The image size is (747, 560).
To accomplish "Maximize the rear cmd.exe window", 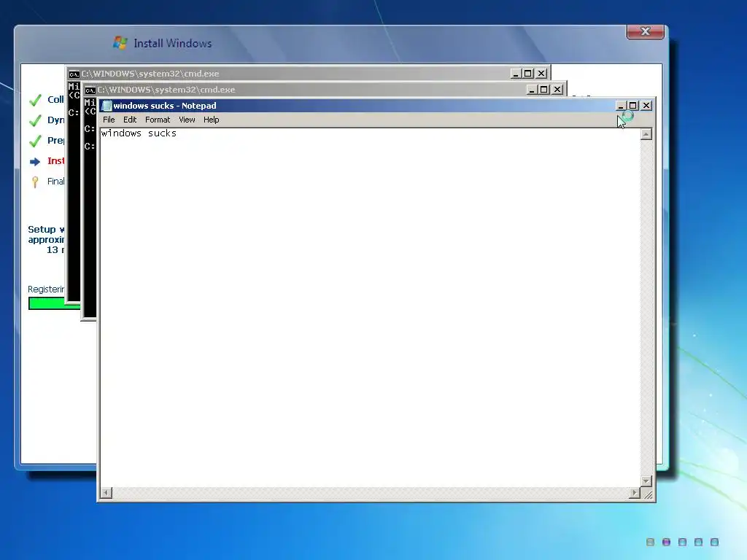I will [x=528, y=74].
